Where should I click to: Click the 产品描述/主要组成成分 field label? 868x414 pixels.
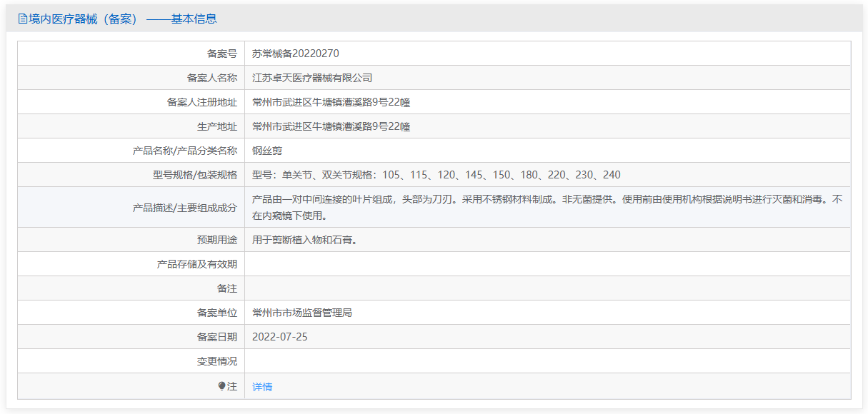click(185, 208)
